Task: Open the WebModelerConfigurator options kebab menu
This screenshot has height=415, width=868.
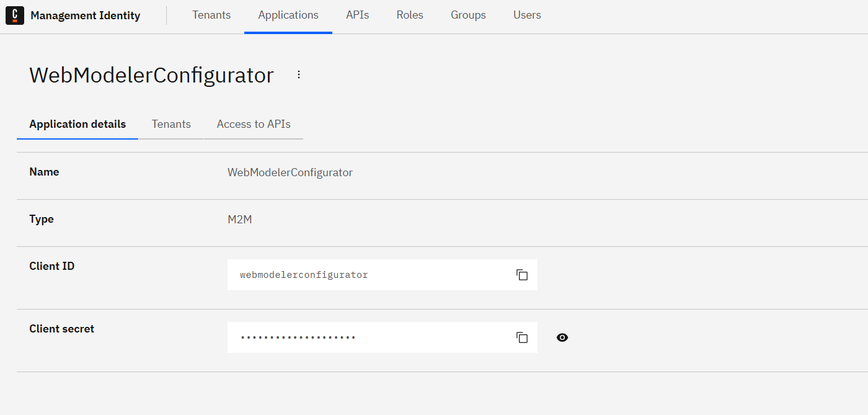Action: click(x=299, y=74)
